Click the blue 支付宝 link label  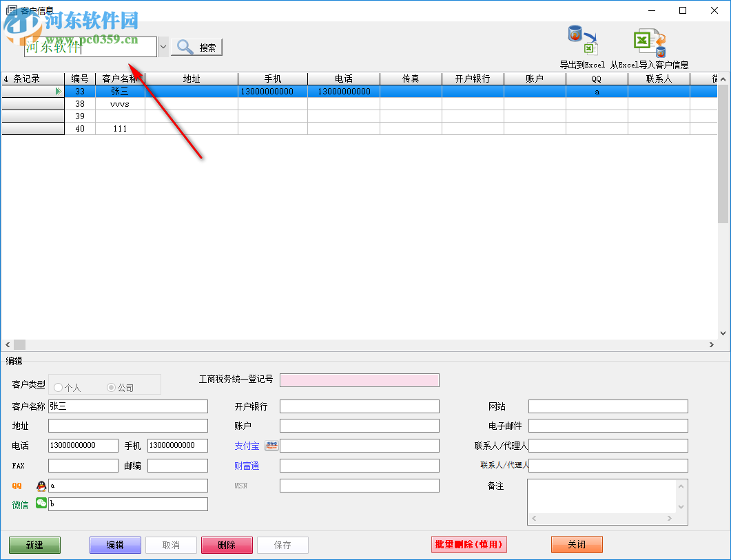[247, 446]
